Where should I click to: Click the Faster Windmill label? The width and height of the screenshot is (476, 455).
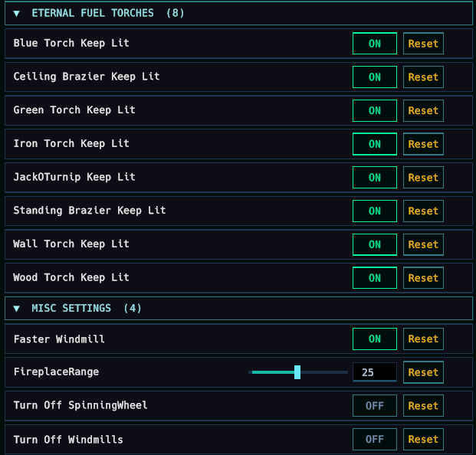(x=59, y=339)
